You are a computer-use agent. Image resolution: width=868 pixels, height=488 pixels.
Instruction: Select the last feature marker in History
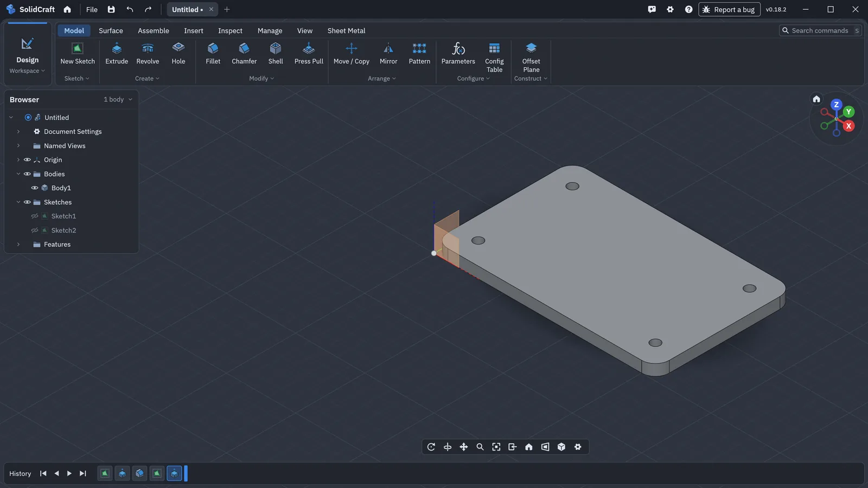(x=174, y=473)
